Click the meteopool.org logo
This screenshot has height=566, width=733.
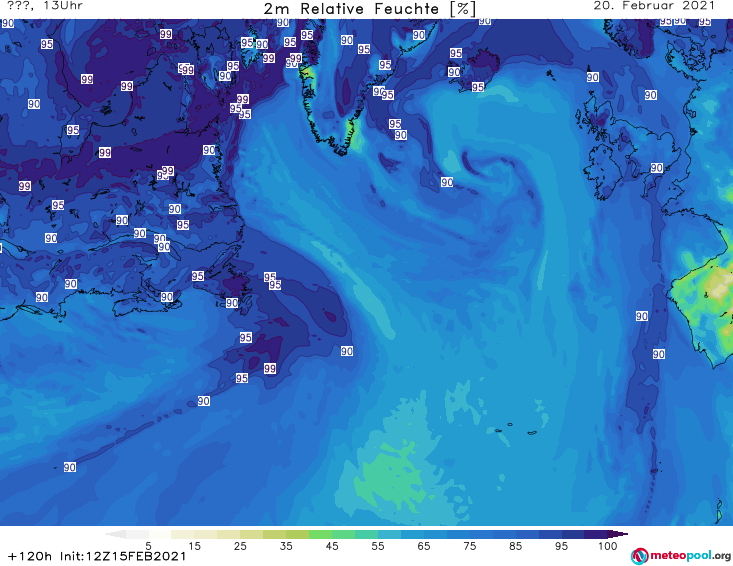pos(681,556)
